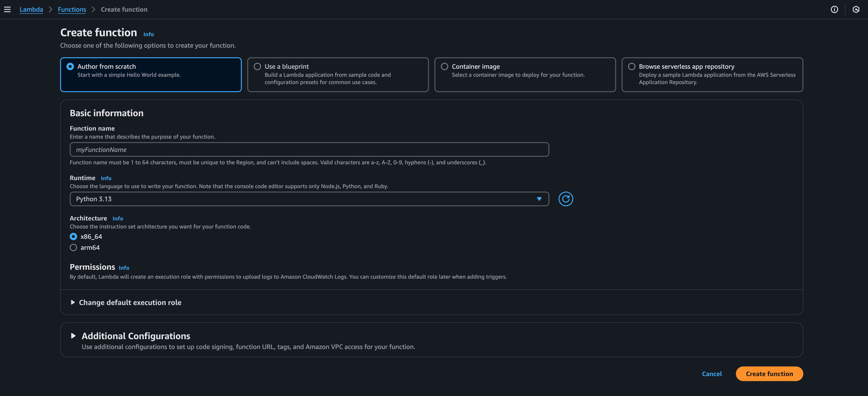868x396 pixels.
Task: Open the hamburger navigation menu
Action: 7,9
